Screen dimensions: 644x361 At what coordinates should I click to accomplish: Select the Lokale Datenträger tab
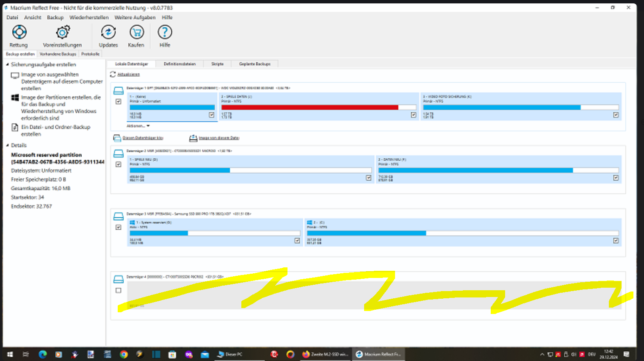tap(132, 64)
